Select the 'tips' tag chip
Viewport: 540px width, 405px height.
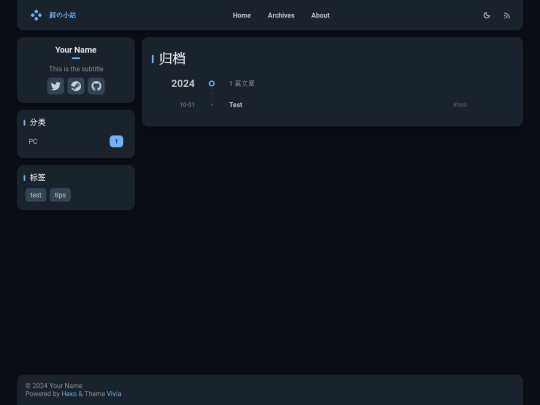point(60,195)
